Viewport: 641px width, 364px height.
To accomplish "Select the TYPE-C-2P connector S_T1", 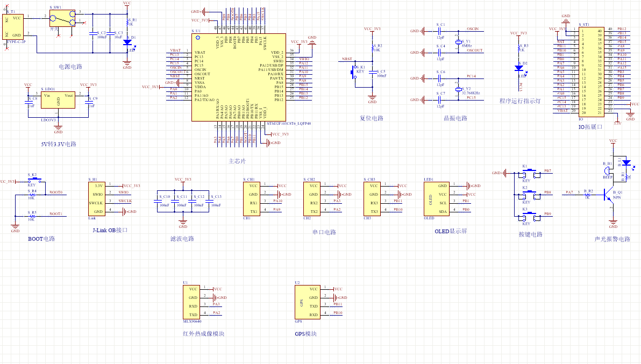I will click(x=13, y=27).
